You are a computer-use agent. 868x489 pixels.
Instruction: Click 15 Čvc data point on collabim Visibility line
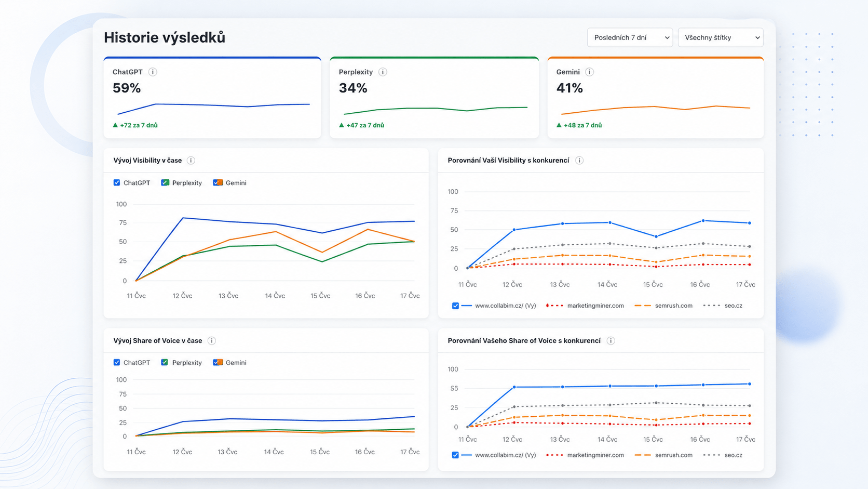[x=656, y=236]
